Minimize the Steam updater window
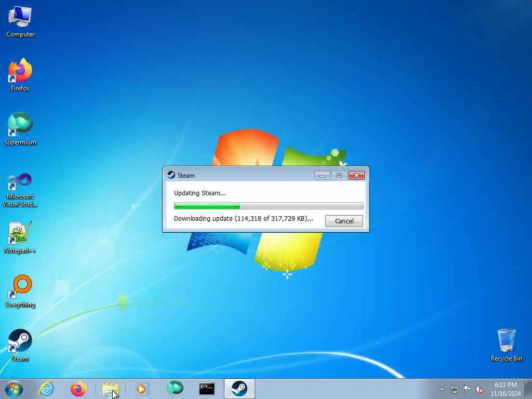Image resolution: width=532 pixels, height=399 pixels. tap(322, 176)
